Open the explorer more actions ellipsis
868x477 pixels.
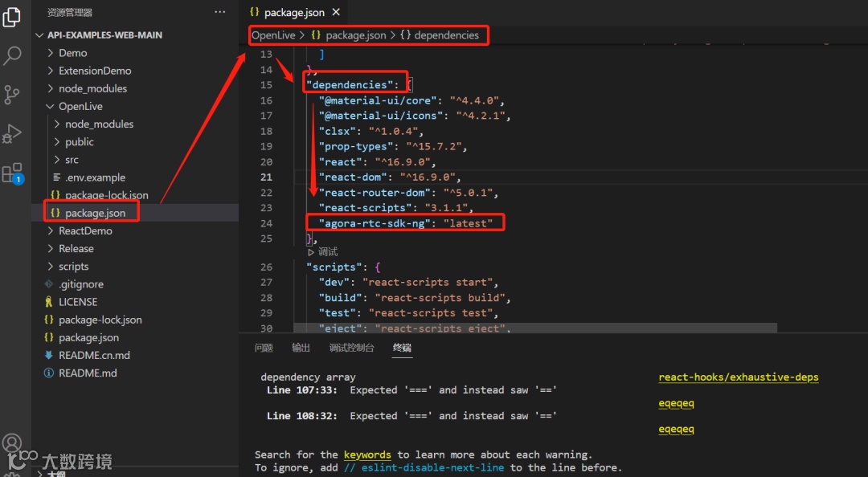click(219, 12)
